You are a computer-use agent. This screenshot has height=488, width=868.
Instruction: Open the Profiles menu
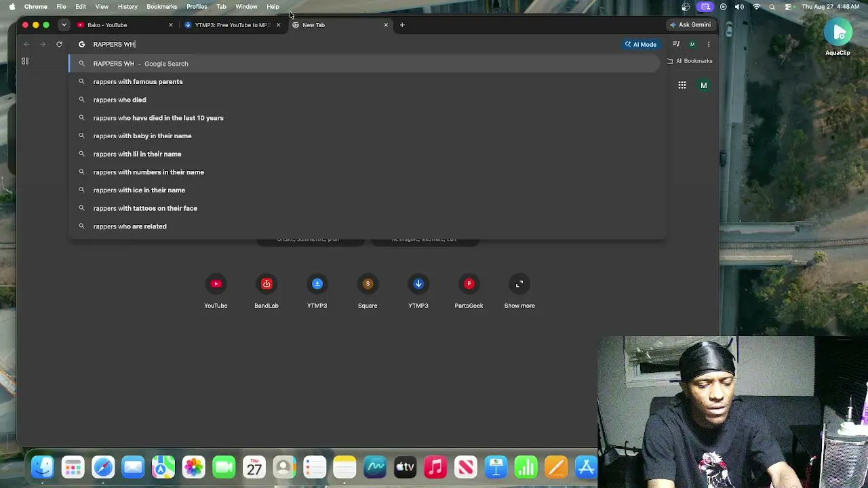click(x=197, y=7)
